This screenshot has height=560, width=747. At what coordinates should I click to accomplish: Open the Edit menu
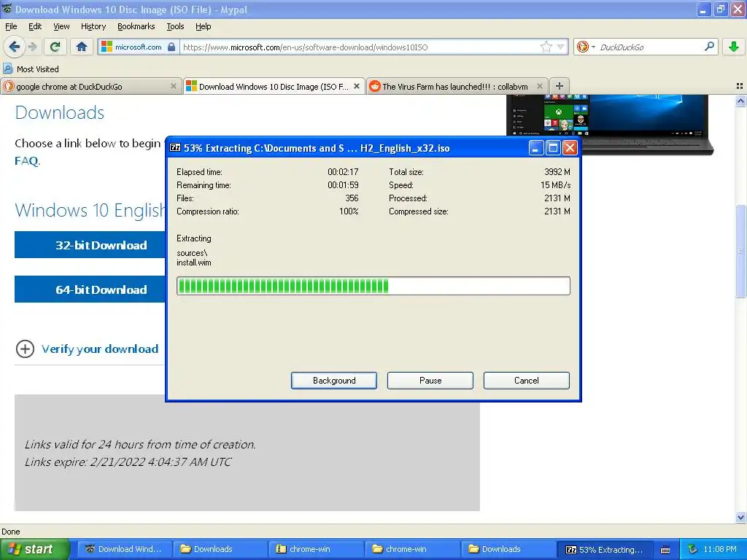(35, 26)
